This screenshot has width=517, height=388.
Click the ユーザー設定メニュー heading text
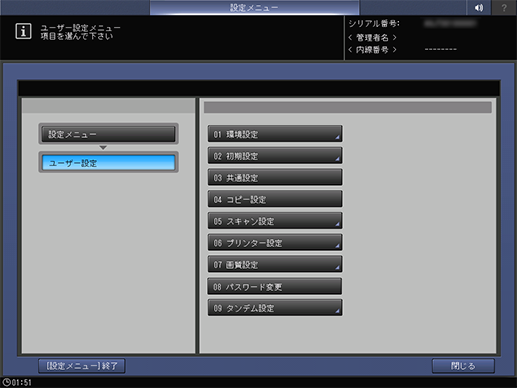coord(80,28)
